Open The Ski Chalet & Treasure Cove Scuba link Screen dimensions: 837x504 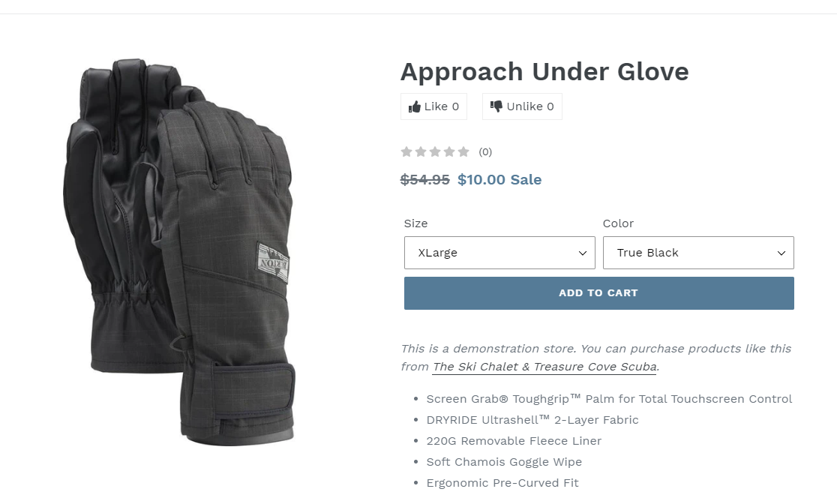click(544, 367)
